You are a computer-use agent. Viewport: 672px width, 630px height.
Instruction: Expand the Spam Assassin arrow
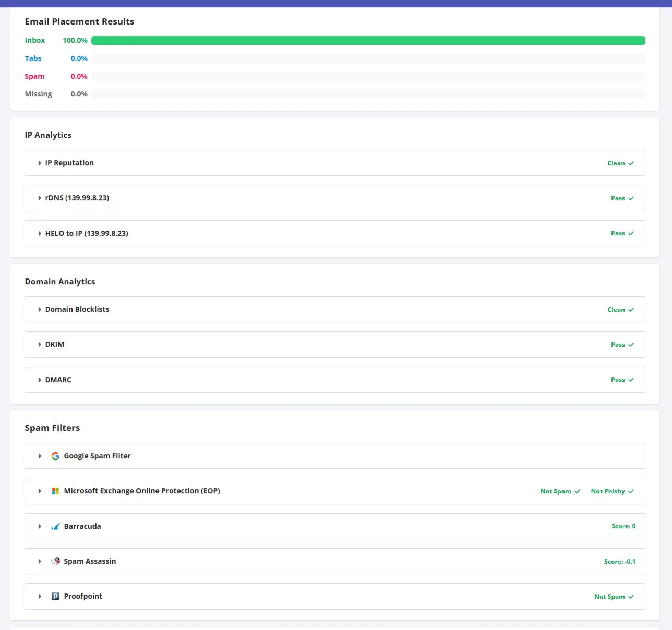(x=40, y=562)
